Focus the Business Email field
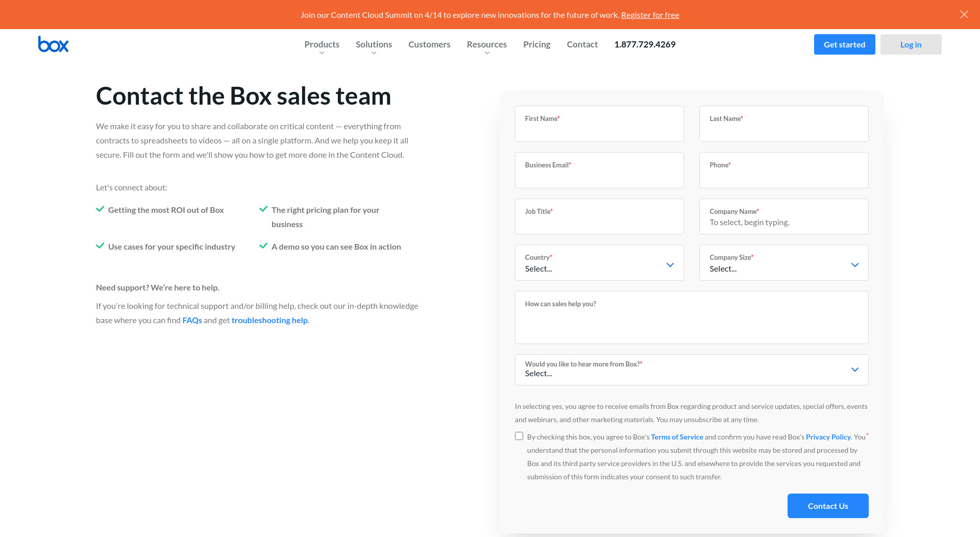 599,170
